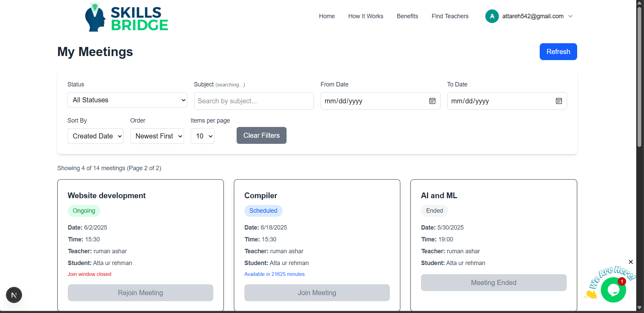Click the To Date input field
The width and height of the screenshot is (644, 313).
coord(507,101)
